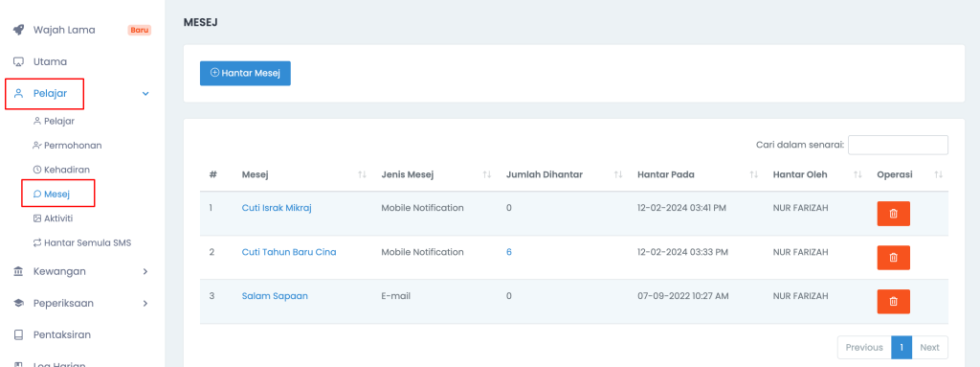Expand the Peperiksaan submenu chevron
The width and height of the screenshot is (980, 367).
tap(145, 303)
